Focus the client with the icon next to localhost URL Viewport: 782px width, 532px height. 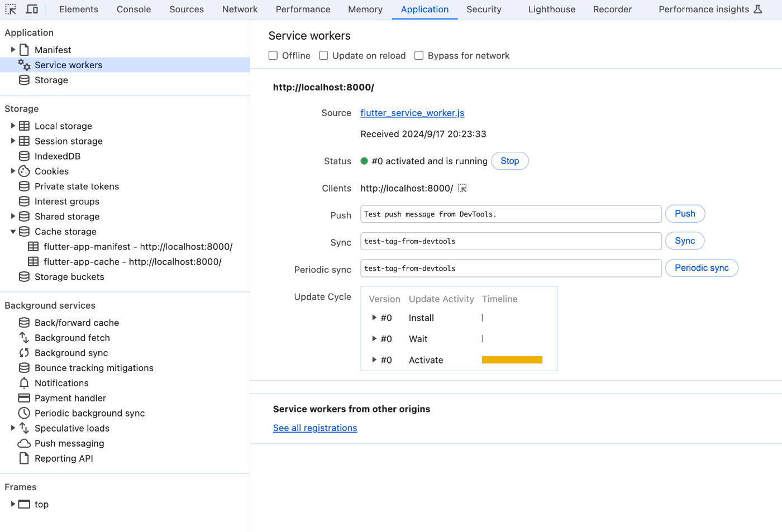click(x=462, y=189)
